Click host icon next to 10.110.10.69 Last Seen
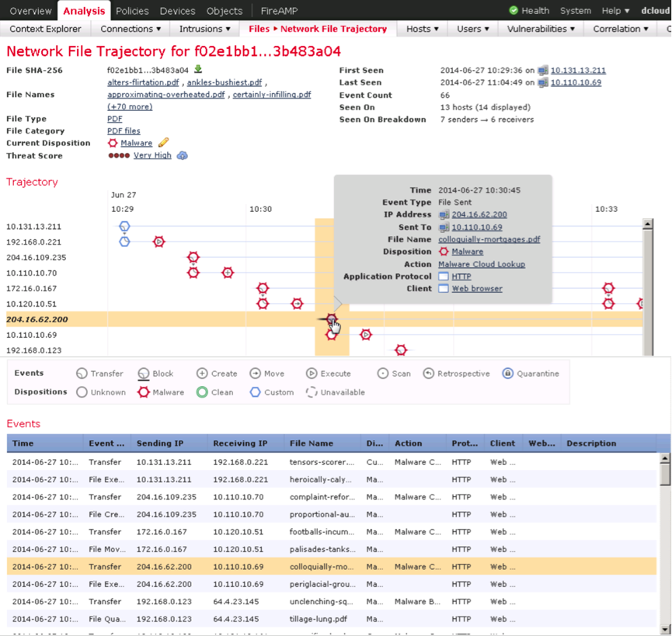Viewport: 672px width, 636px height. point(543,82)
